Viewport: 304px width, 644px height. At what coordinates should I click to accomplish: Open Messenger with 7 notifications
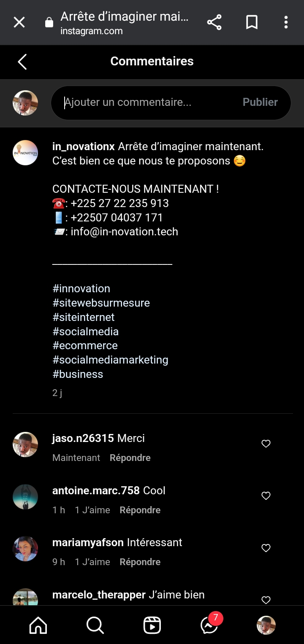click(209, 625)
